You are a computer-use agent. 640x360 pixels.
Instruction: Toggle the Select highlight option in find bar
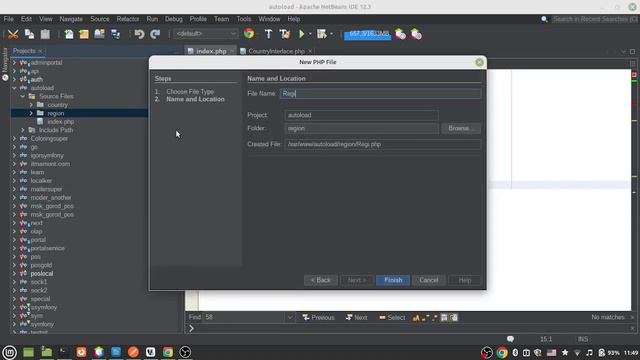click(x=392, y=318)
